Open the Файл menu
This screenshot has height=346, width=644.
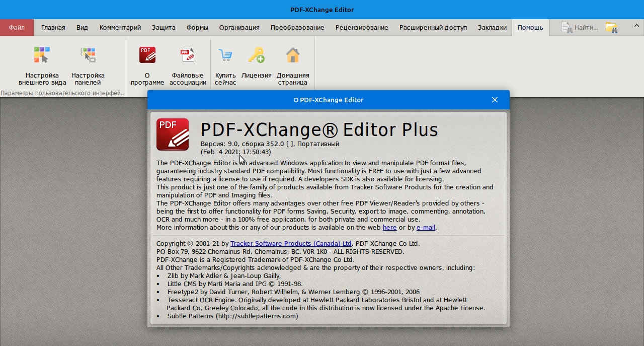click(x=17, y=28)
